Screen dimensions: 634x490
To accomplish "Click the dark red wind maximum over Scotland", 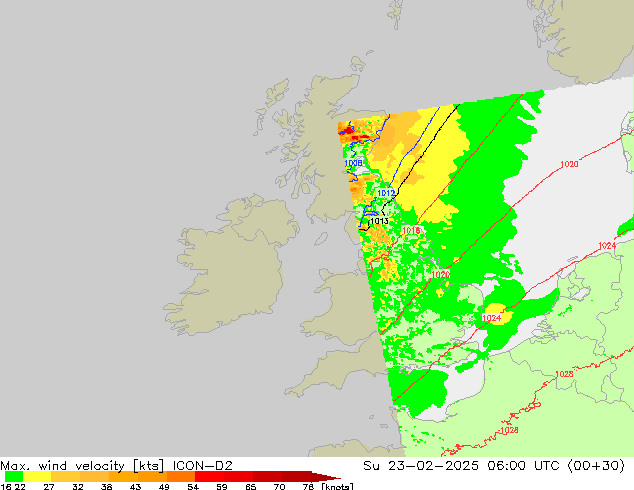I will coord(347,131).
